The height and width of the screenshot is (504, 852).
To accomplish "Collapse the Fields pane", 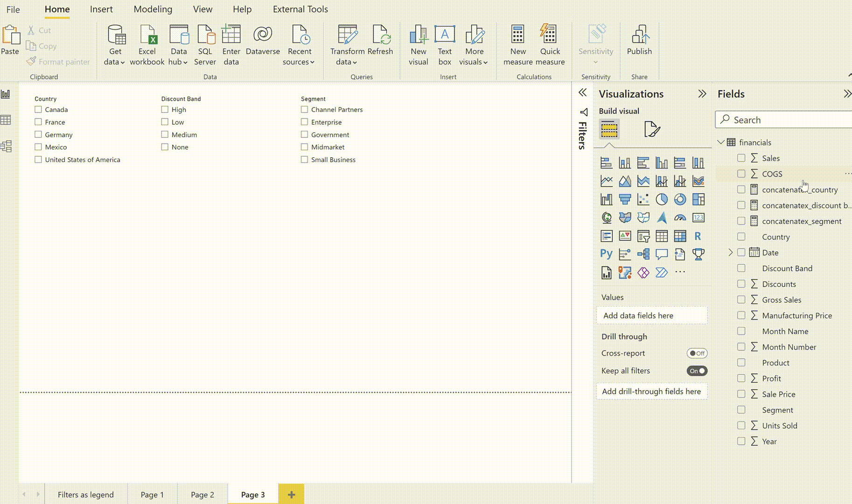I will (847, 94).
